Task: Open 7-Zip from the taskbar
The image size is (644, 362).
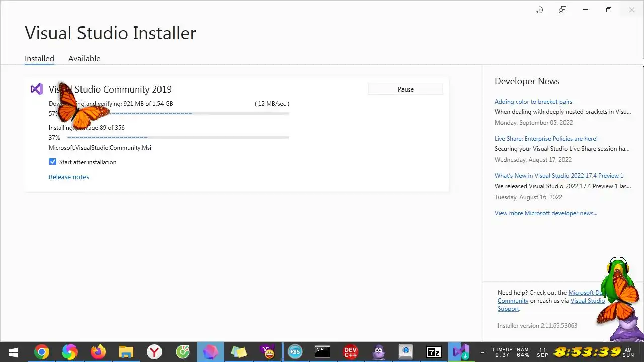Action: [434, 352]
